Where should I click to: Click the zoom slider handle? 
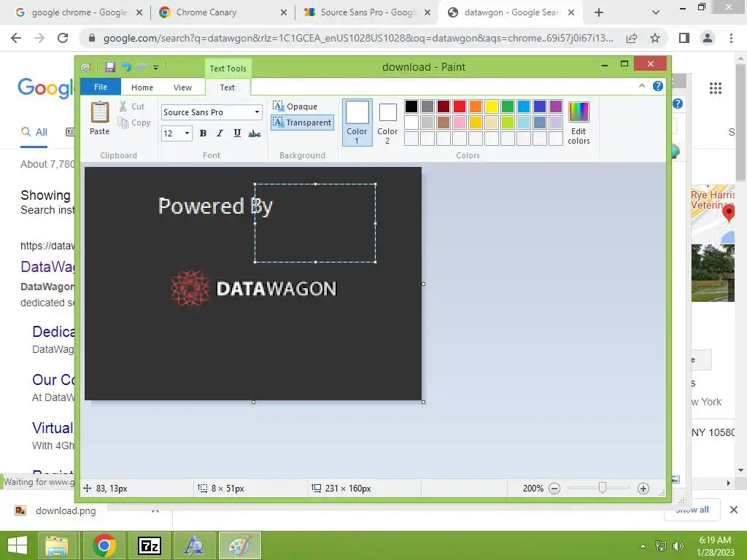(602, 488)
